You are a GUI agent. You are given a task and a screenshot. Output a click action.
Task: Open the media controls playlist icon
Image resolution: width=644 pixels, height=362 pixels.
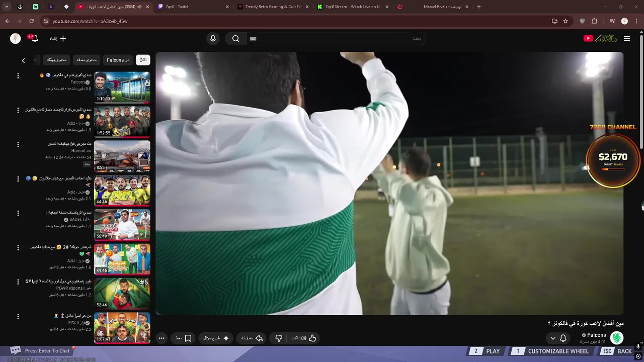pos(612,21)
